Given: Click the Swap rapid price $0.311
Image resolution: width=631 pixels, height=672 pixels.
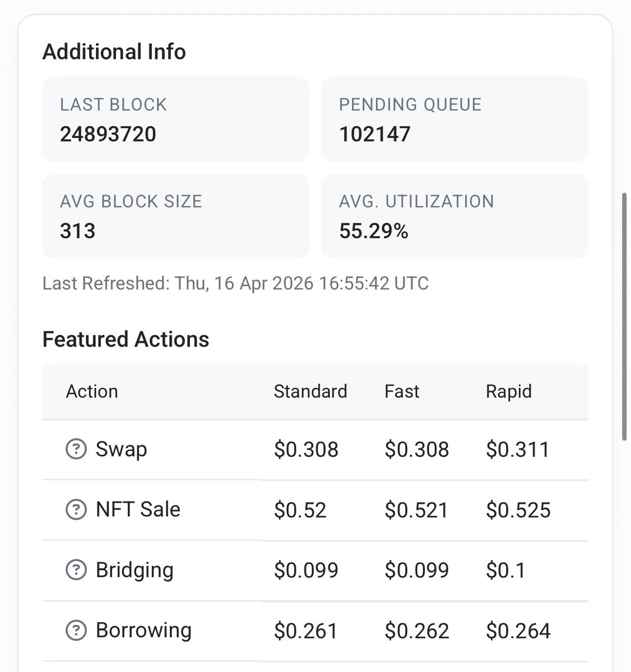Looking at the screenshot, I should pos(517,450).
